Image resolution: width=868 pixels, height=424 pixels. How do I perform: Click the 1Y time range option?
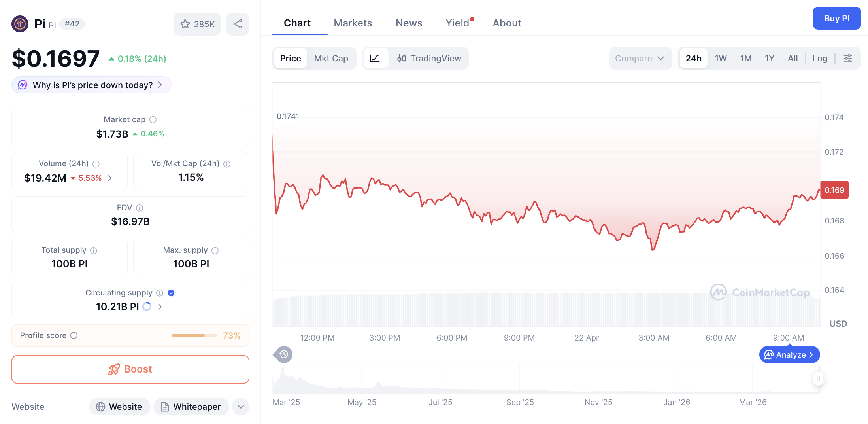[x=769, y=58]
